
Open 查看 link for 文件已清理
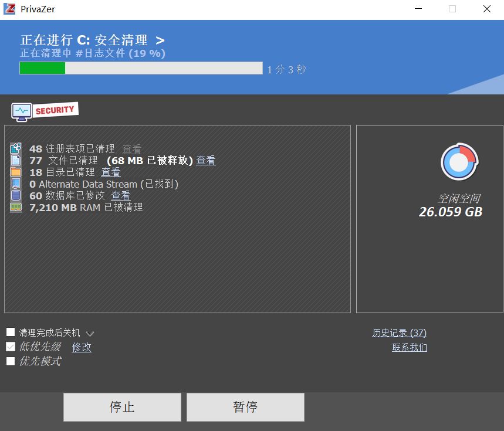point(206,160)
